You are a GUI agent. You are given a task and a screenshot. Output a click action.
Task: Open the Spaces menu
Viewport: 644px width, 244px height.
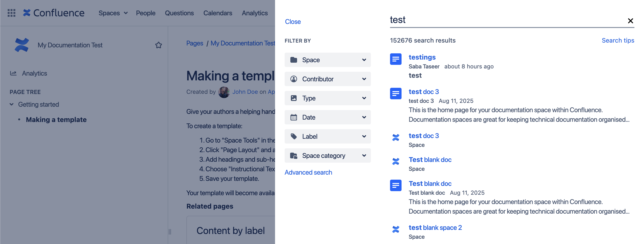113,13
